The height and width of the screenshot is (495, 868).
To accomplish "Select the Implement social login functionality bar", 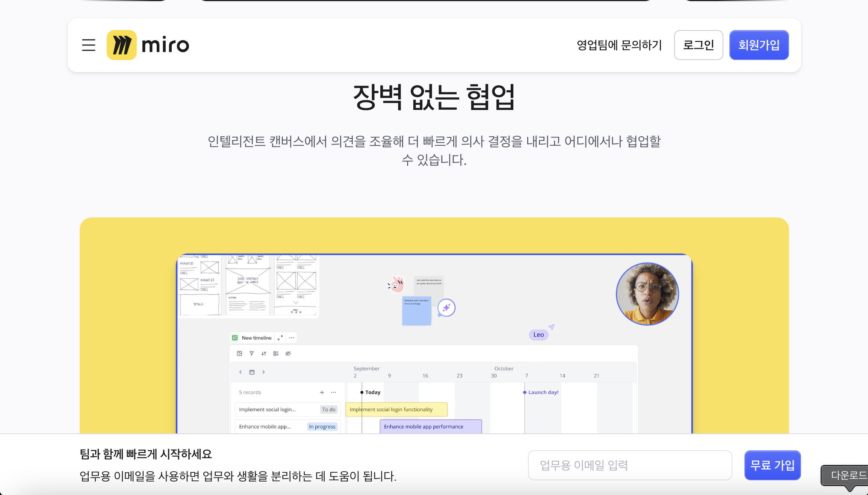I will pyautogui.click(x=396, y=409).
